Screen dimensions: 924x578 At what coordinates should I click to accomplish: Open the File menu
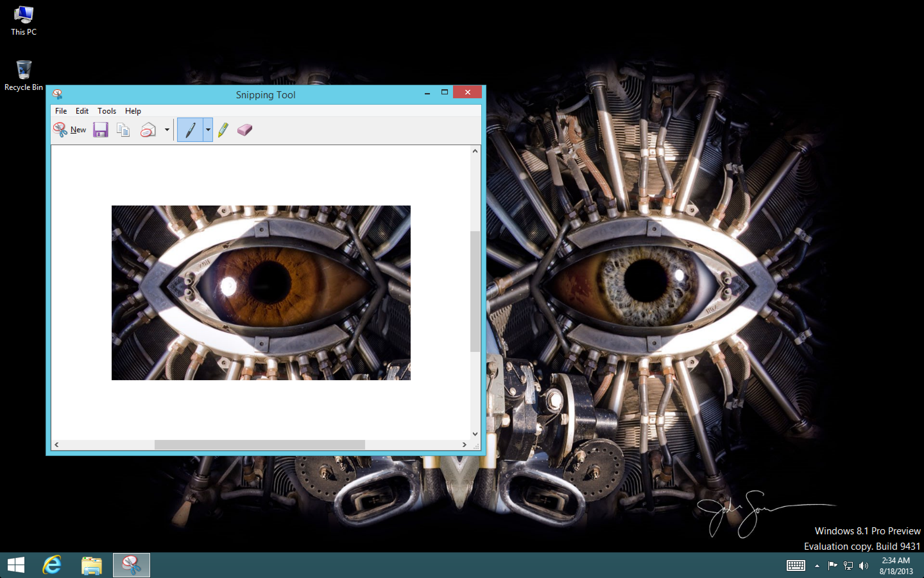(x=61, y=111)
